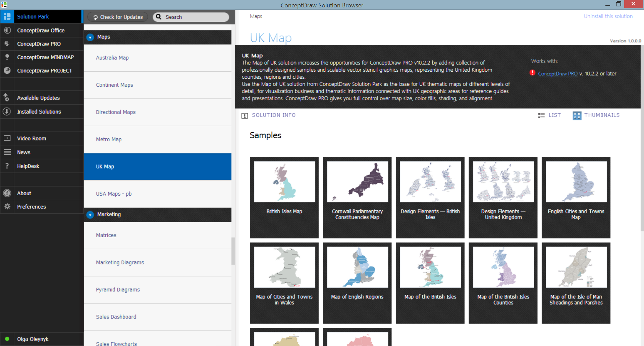Open the Preferences entry
Screen dimensions: 644x346
42,206
